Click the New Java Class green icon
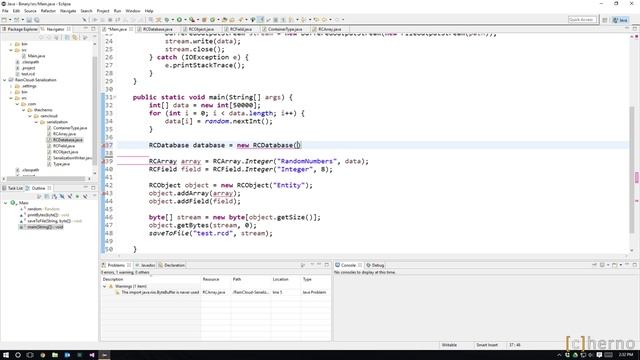This screenshot has width=640, height=360. pos(212,20)
